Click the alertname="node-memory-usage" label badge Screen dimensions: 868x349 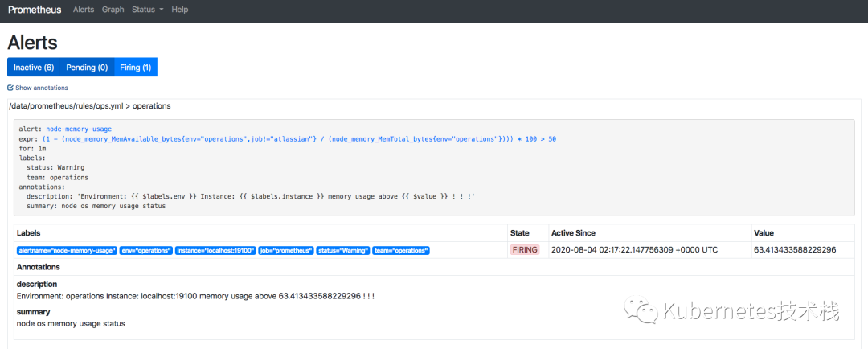point(67,250)
